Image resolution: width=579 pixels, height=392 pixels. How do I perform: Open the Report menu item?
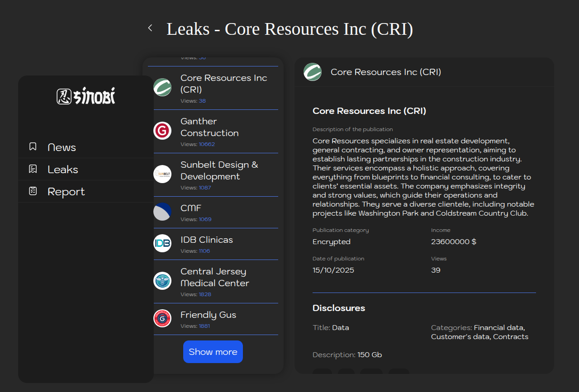66,192
